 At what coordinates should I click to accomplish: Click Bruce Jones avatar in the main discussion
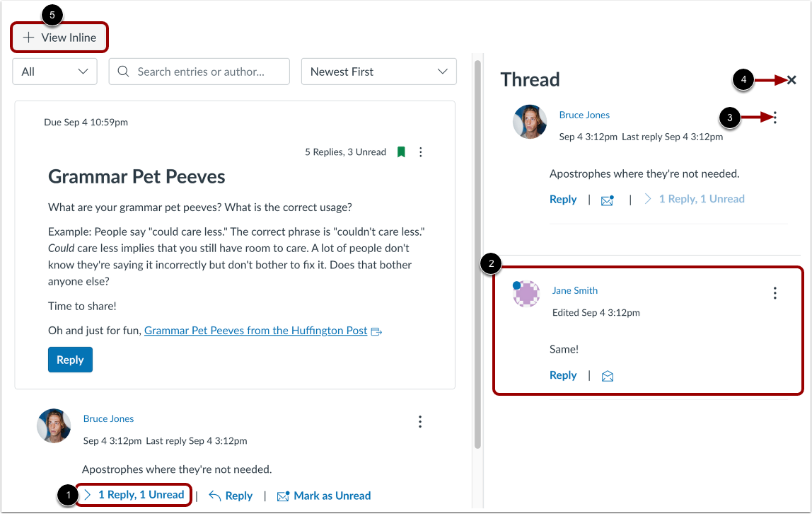(x=54, y=426)
